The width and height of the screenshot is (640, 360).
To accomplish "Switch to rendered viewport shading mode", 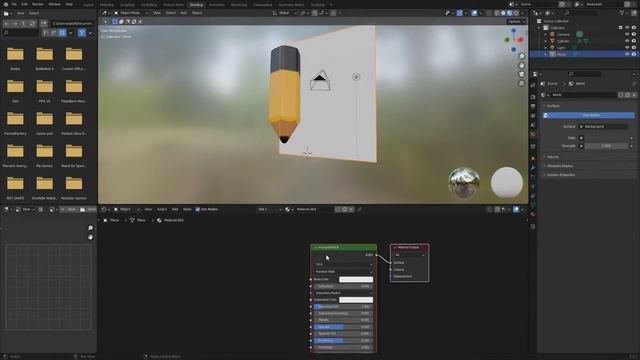I will 516,13.
